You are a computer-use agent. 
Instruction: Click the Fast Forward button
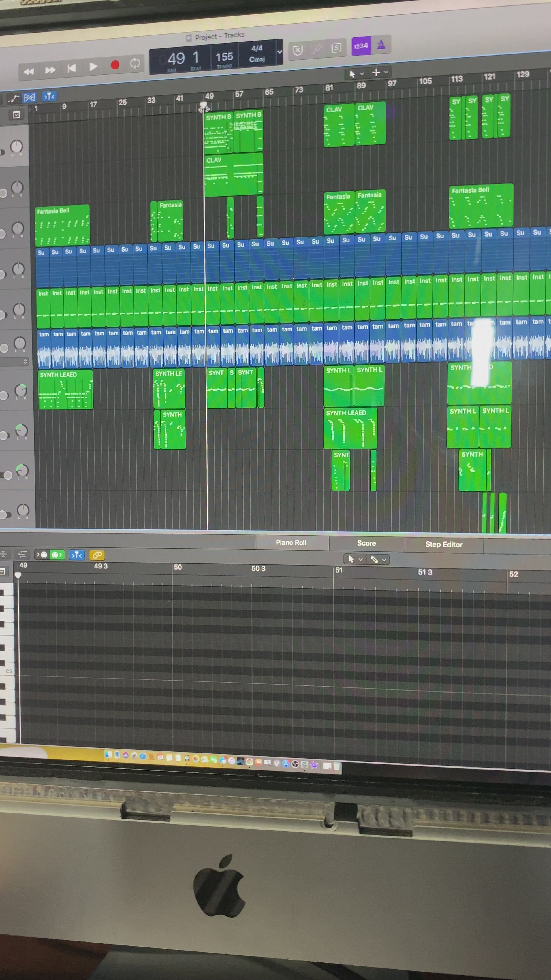coord(50,70)
